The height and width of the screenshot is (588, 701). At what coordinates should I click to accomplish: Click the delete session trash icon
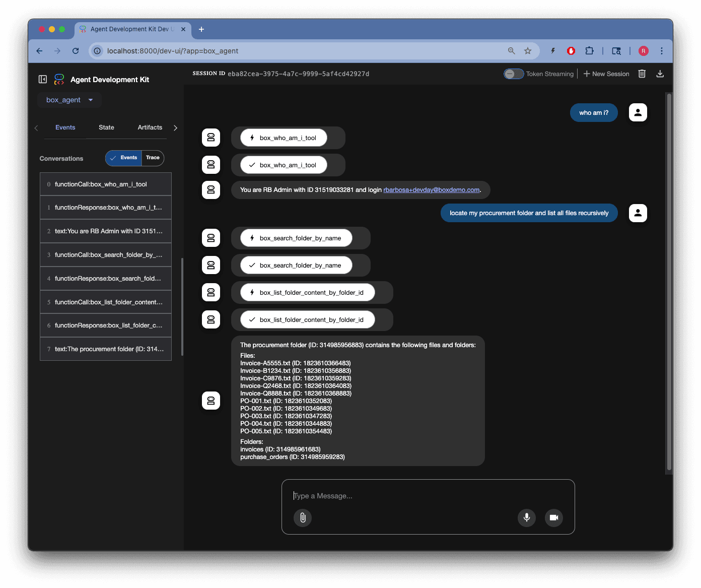pos(642,74)
